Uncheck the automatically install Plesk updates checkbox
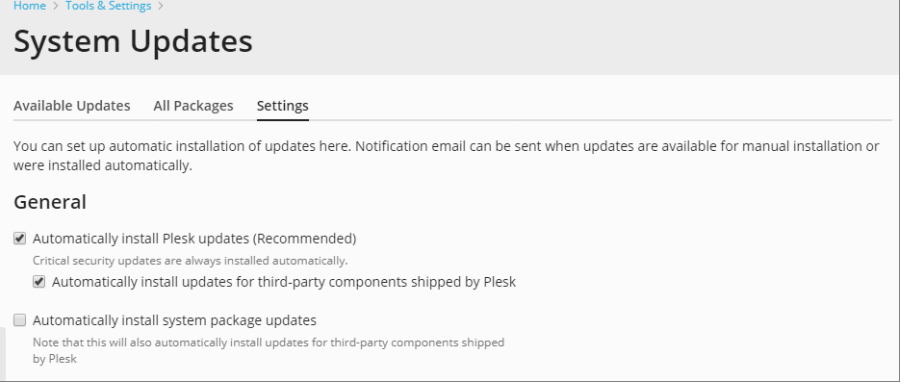905x384 pixels. (20, 238)
